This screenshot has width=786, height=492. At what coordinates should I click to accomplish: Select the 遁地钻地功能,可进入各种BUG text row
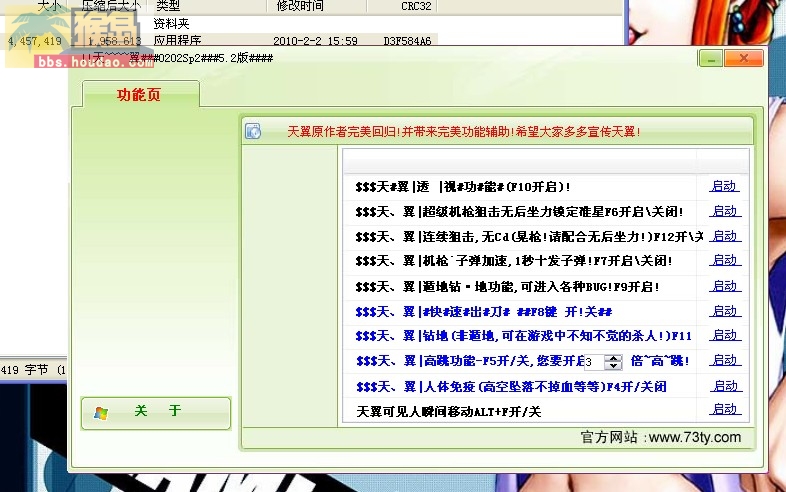pos(507,286)
